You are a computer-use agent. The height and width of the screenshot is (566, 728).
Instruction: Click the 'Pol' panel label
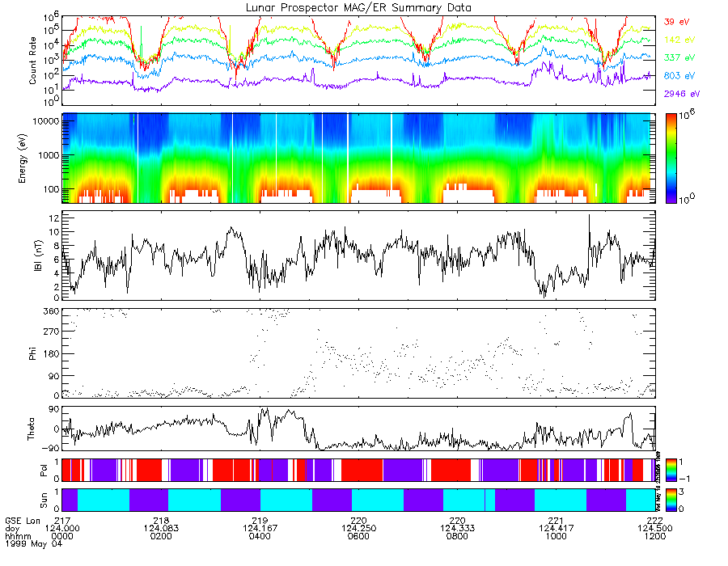44,471
